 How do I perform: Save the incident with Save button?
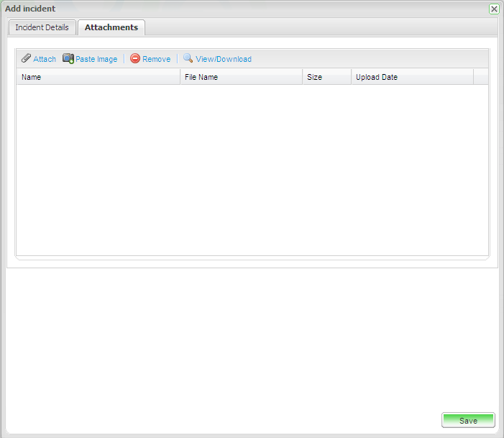point(468,421)
